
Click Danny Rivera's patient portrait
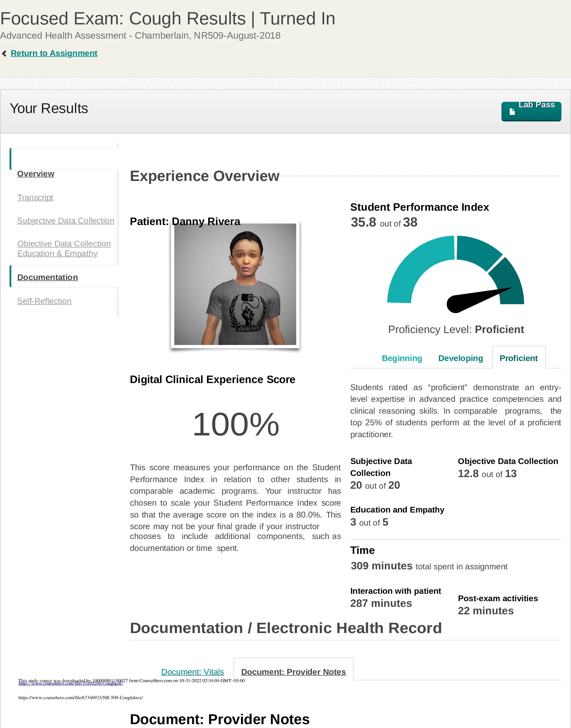[x=235, y=284]
